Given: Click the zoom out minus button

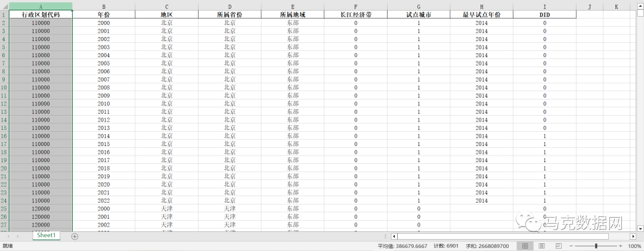Looking at the screenshot, I should pyautogui.click(x=571, y=246).
